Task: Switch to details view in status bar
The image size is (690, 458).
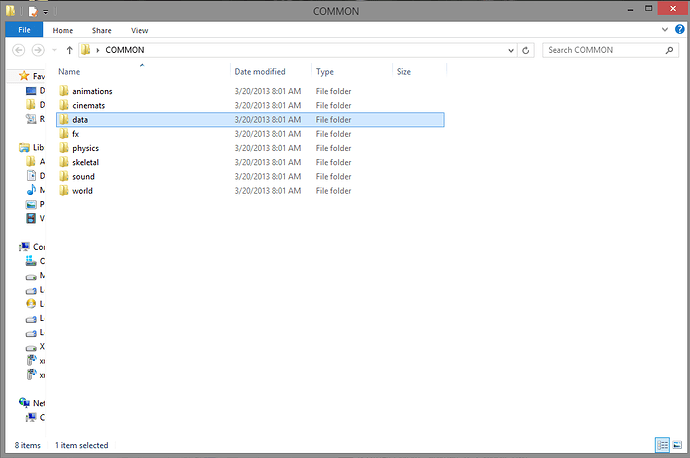Action: point(663,444)
